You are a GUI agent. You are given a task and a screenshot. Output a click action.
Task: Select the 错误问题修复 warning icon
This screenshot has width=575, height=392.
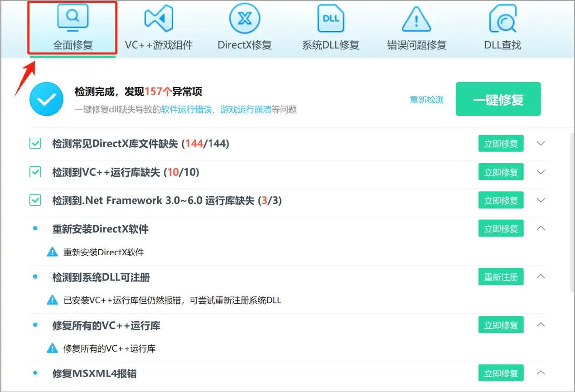pyautogui.click(x=416, y=18)
